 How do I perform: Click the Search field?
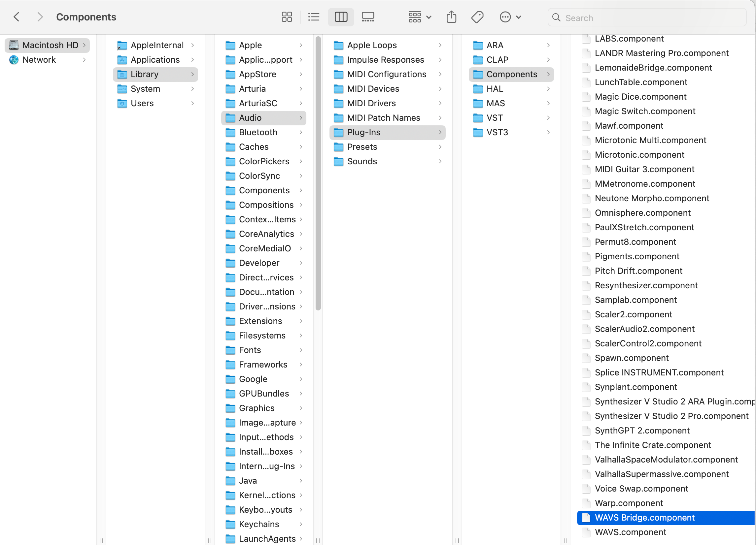point(647,18)
